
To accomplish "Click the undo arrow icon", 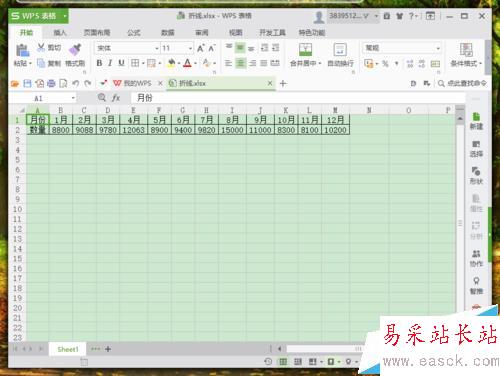I will (76, 83).
